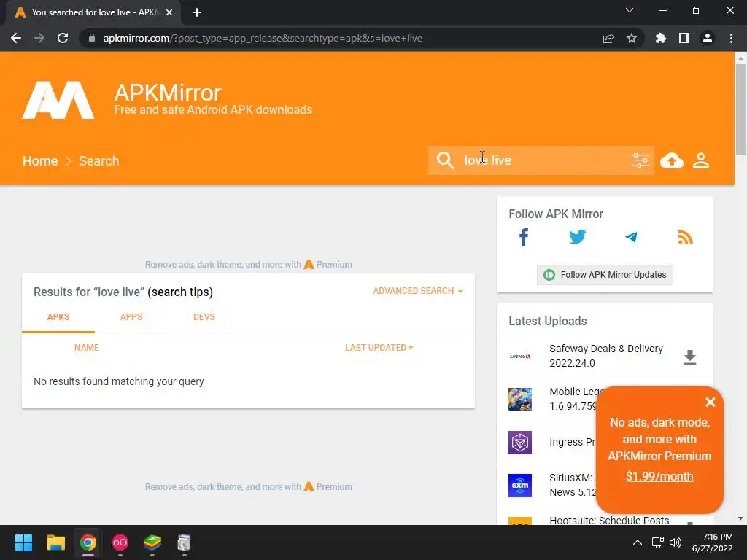Open the Chrome three-dot menu
Viewport: 747px width, 560px height.
pos(731,38)
